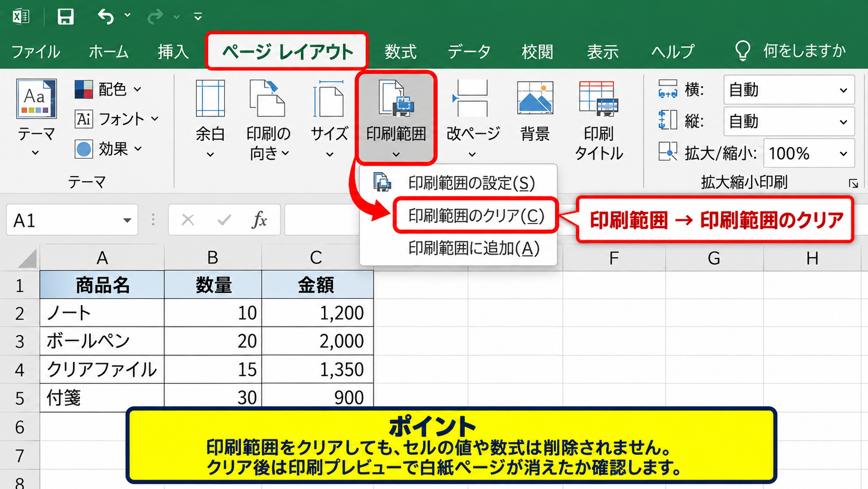868x489 pixels.
Task: Open the テーマ themes gallery
Action: click(36, 117)
